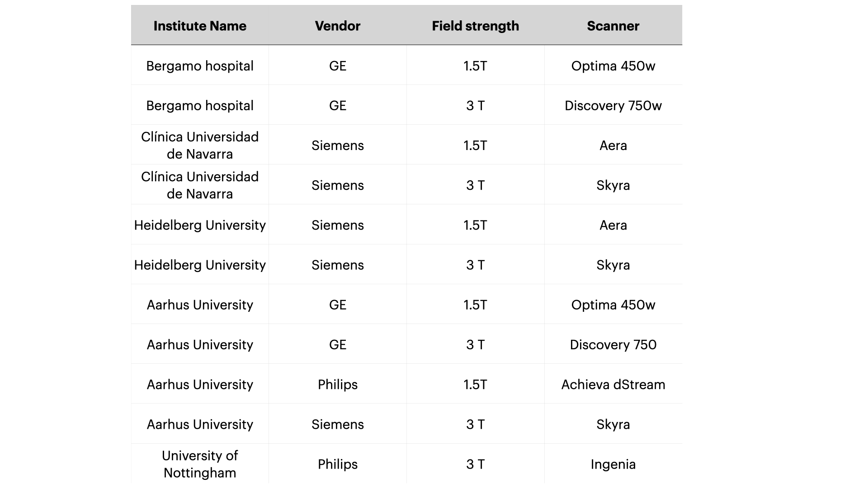Screen dimensions: 868x488
Task: Click Aarhus University's Optima 450w scanner cell
Action: (x=613, y=305)
